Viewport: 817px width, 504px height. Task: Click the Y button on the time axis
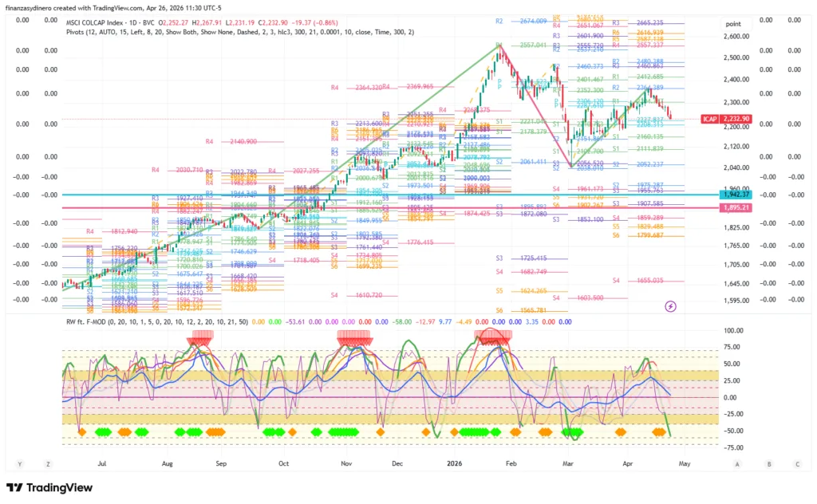19,463
